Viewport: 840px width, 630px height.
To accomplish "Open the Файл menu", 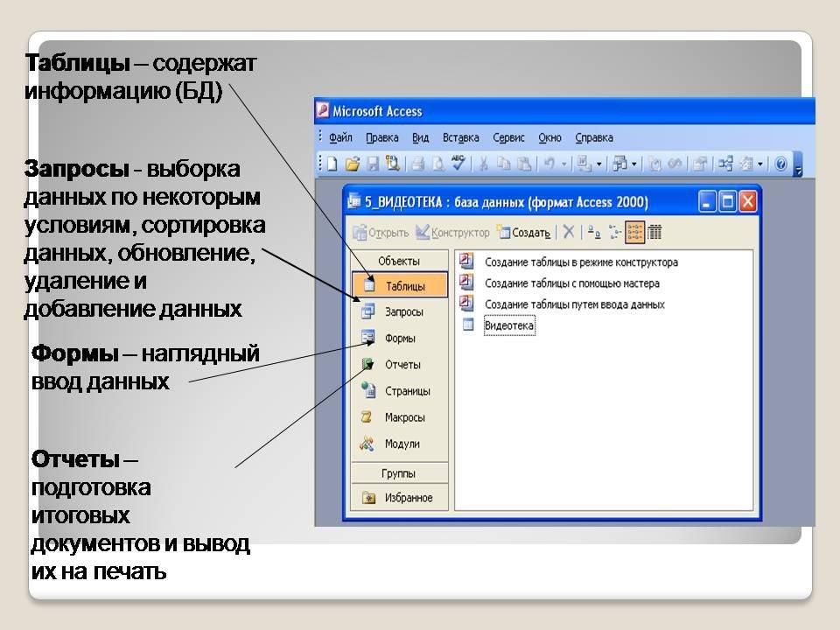I will [x=340, y=137].
